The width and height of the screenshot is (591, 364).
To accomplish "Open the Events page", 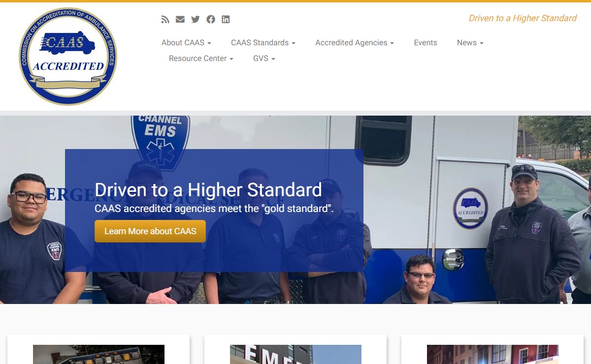I will pos(426,43).
